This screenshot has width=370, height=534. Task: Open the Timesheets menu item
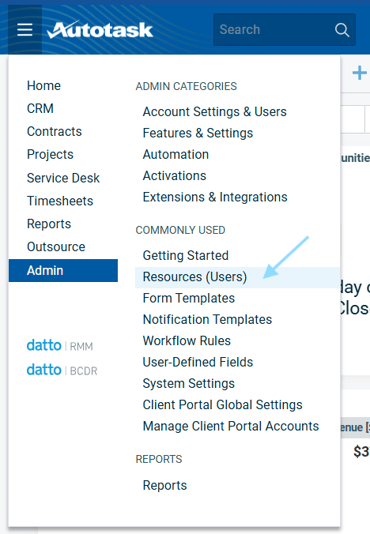click(x=60, y=201)
